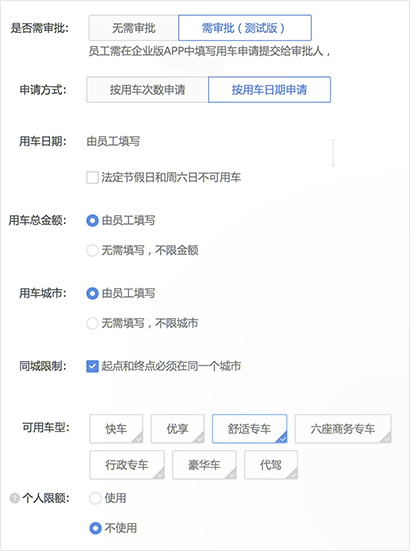This screenshot has height=551, width=410.
Task: Uncheck 起点和终点必须在同一个城市
Action: click(92, 367)
